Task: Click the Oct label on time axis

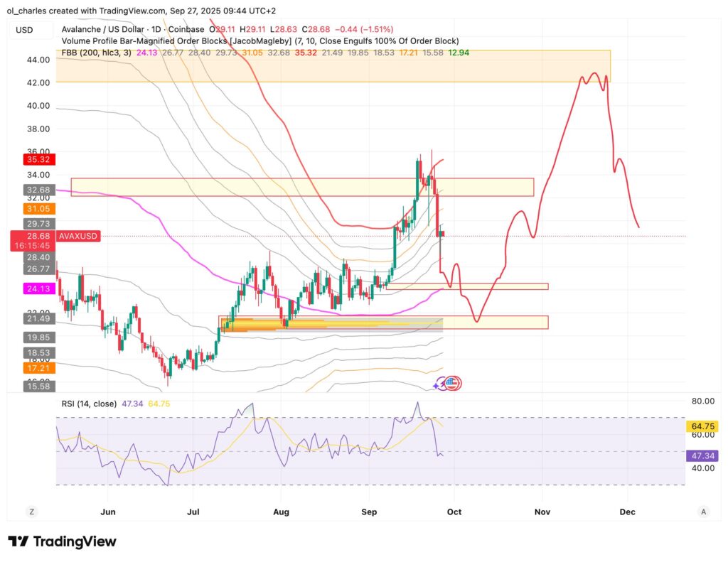Action: point(455,511)
